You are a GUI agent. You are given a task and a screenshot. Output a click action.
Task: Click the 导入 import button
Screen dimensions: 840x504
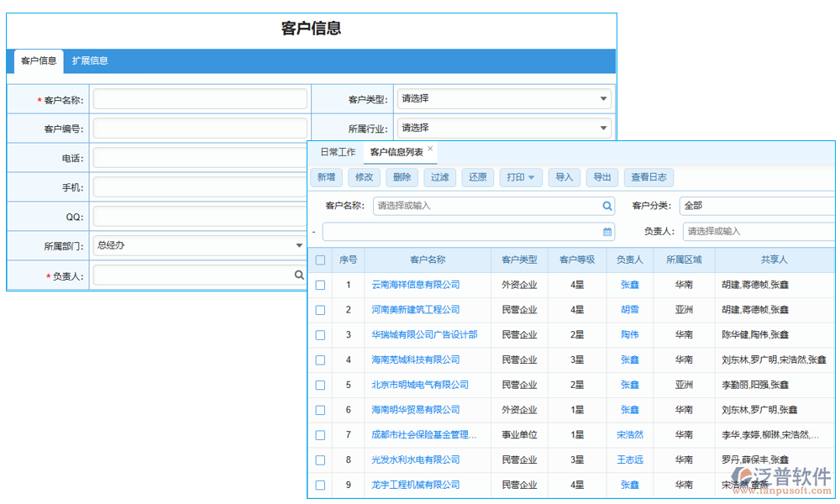pyautogui.click(x=564, y=177)
